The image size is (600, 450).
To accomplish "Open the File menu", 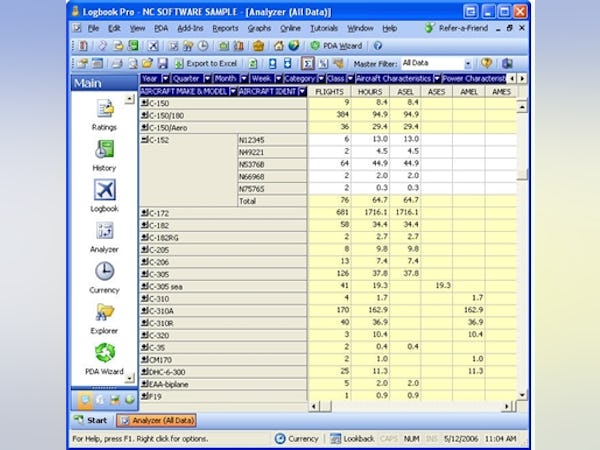I will point(93,28).
